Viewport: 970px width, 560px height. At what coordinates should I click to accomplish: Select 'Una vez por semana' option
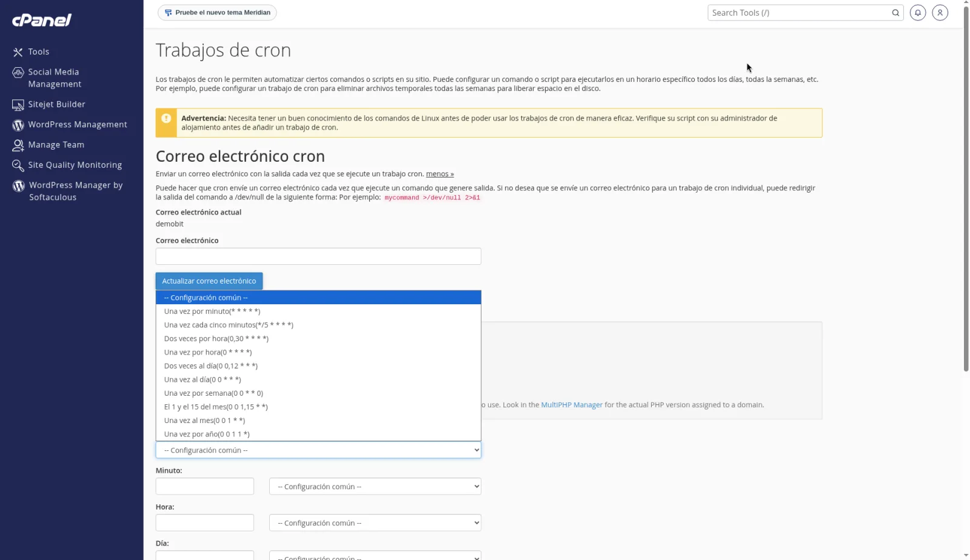point(318,393)
